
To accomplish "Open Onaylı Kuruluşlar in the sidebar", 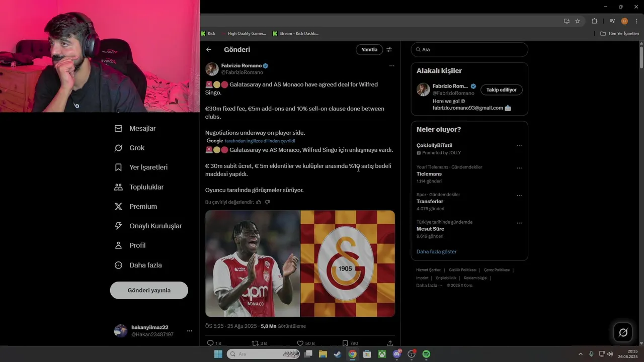I will point(148,226).
